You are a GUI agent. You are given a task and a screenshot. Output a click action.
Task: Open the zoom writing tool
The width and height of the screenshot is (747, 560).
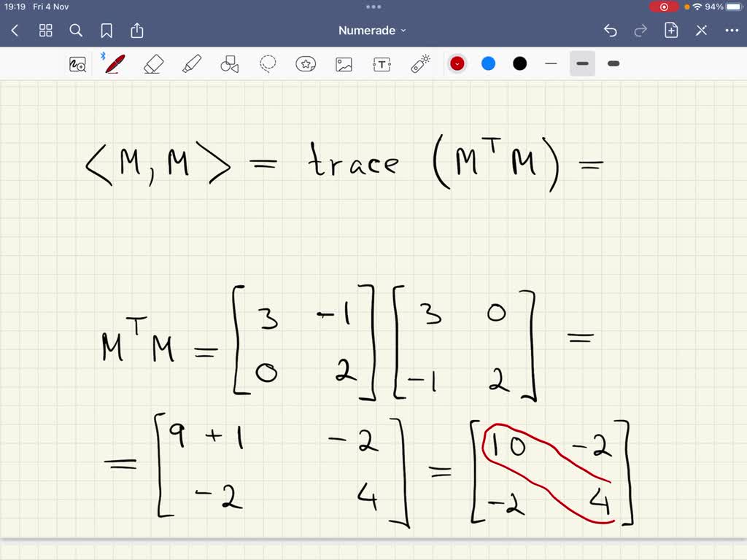coord(77,63)
